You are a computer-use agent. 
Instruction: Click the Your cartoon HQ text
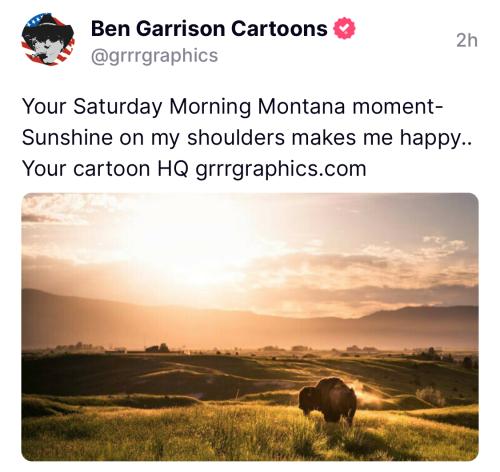click(x=105, y=169)
